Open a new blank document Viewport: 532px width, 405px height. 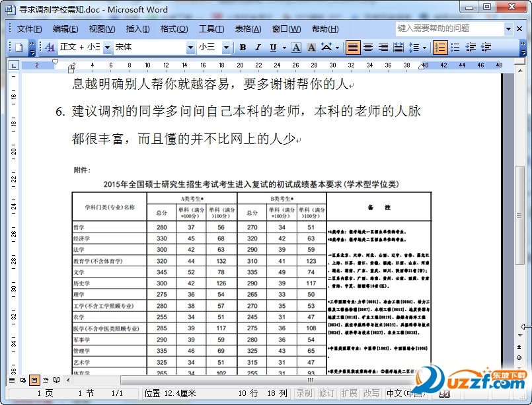[x=19, y=49]
